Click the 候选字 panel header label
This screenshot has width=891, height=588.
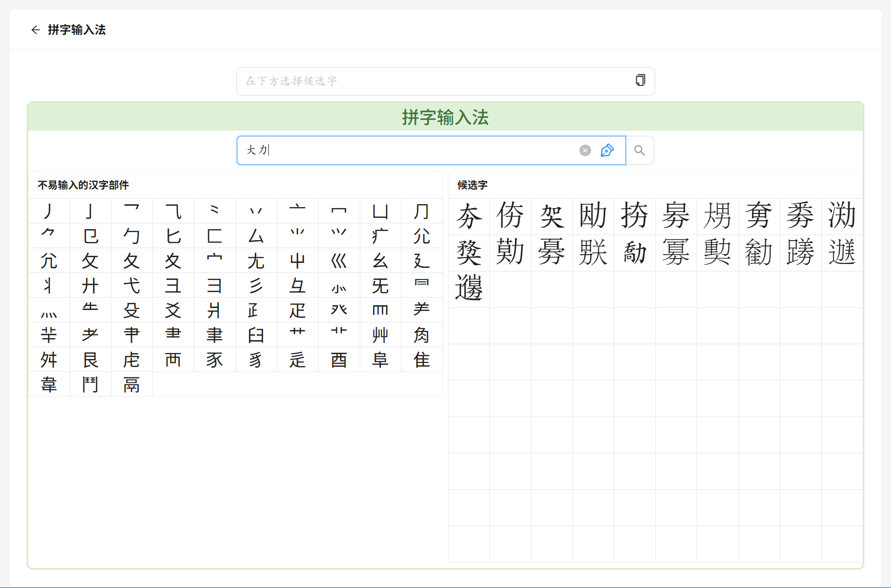pos(471,185)
